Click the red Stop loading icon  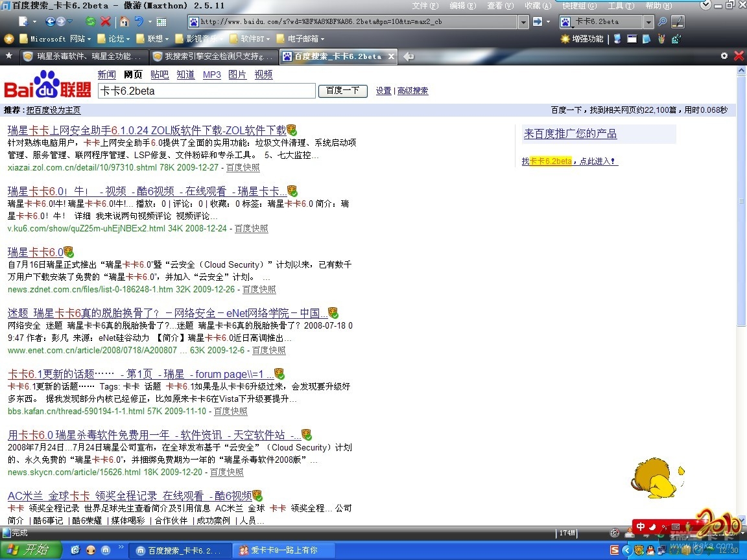click(x=106, y=21)
